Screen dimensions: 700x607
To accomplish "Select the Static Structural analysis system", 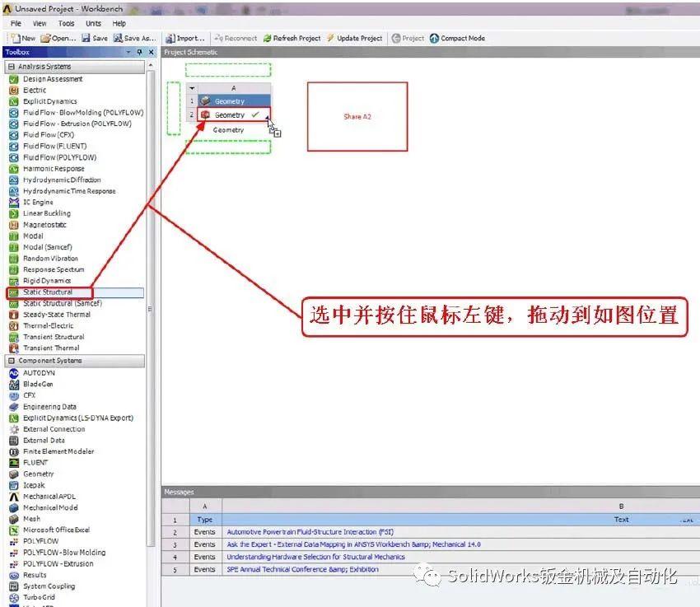I will [49, 292].
